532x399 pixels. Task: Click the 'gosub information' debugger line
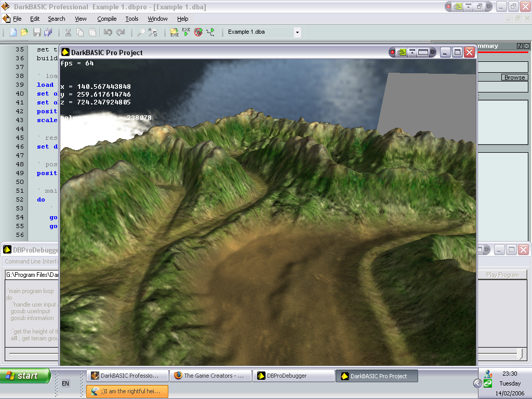tap(32, 318)
